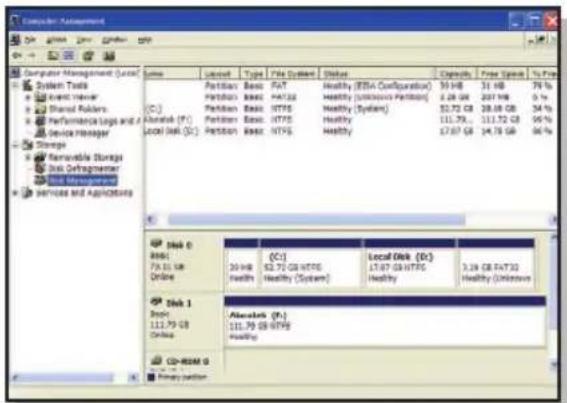
Task: Select the highlighted Disk Management tree label
Action: [83, 180]
